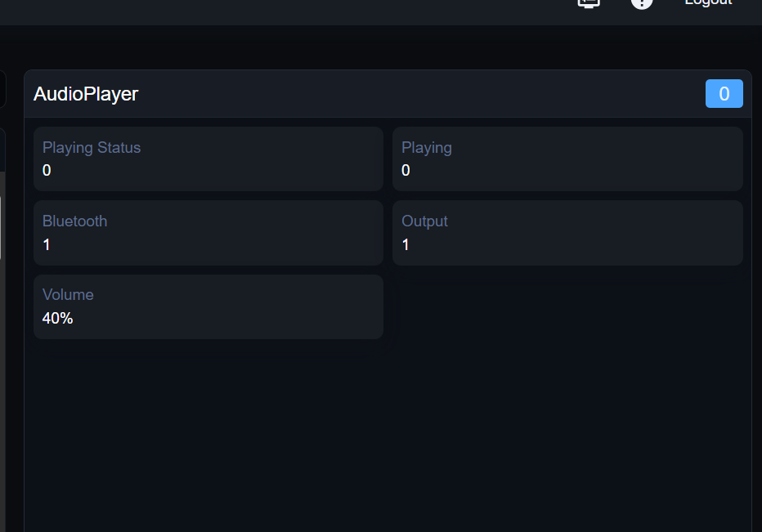Select the AudioPlayer panel title

click(x=86, y=94)
